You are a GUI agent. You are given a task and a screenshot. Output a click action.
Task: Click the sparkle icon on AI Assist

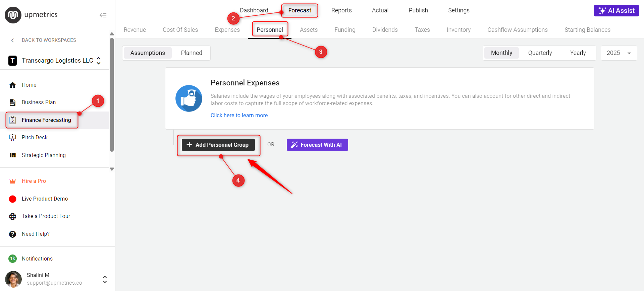coord(602,11)
